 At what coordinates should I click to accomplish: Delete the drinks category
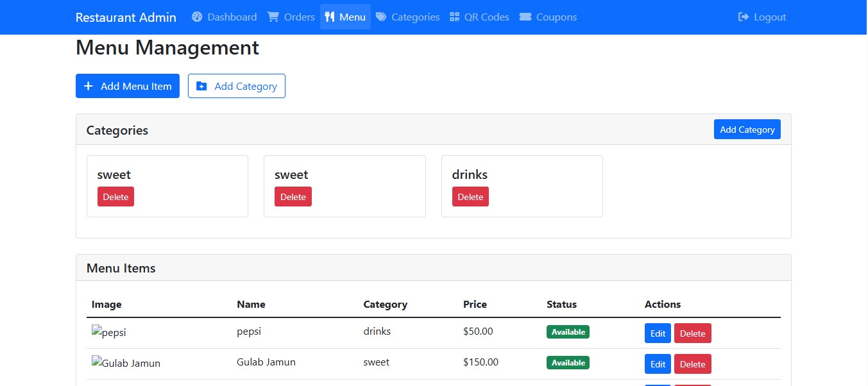click(470, 197)
